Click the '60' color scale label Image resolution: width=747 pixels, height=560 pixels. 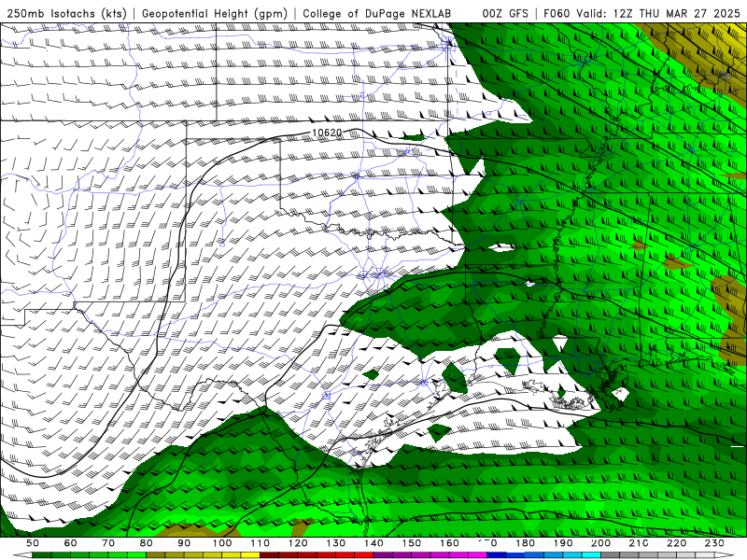71,543
